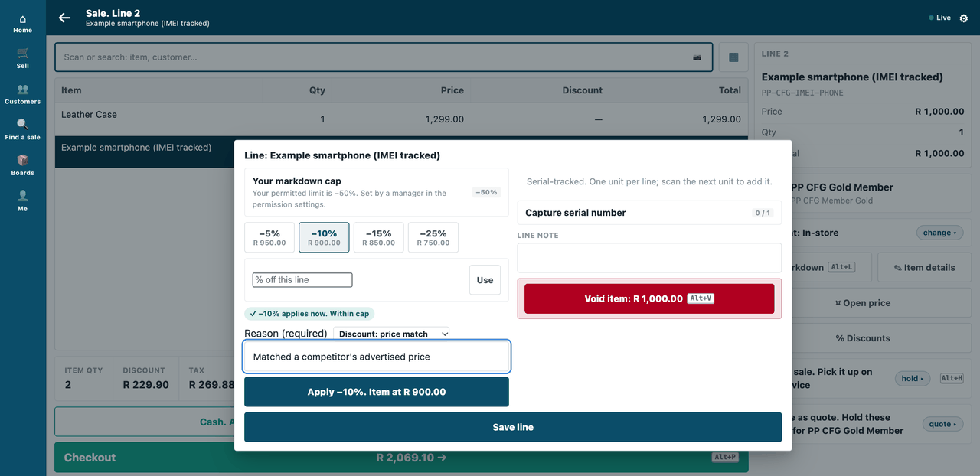Click the PP-CFG-IMEI-PHONE SKU text
This screenshot has height=476, width=980.
pos(802,93)
